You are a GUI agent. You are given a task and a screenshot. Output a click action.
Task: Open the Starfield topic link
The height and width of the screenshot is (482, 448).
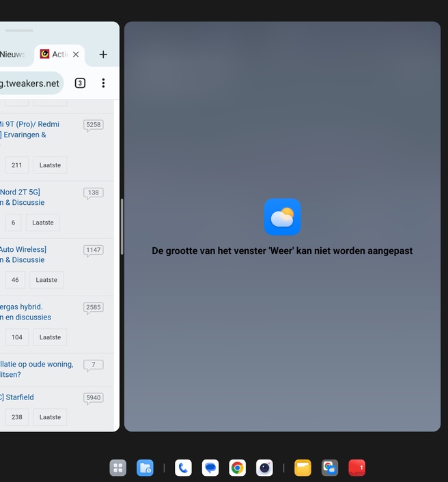[x=17, y=397]
